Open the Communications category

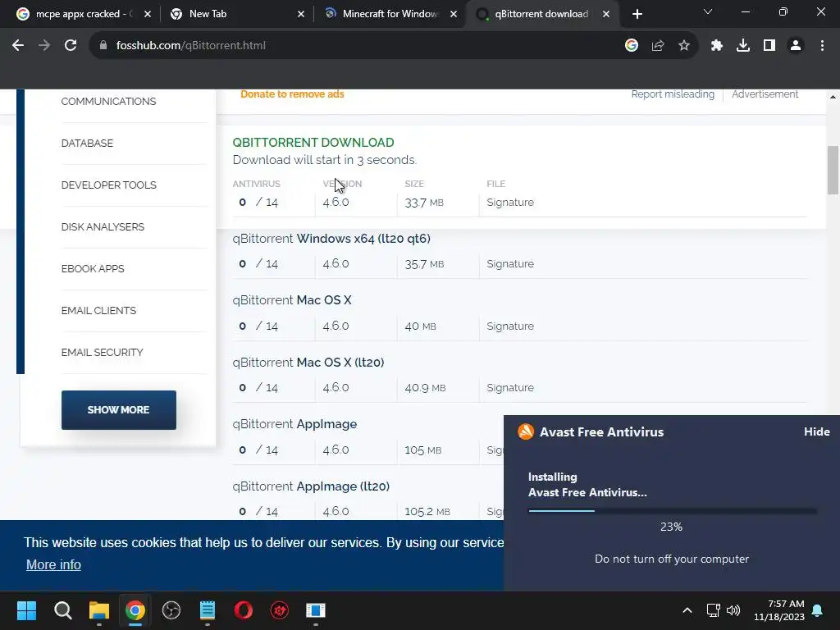(x=108, y=101)
